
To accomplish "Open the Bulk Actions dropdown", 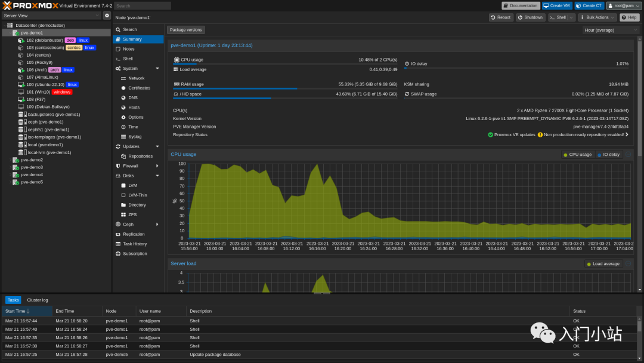I will (597, 17).
